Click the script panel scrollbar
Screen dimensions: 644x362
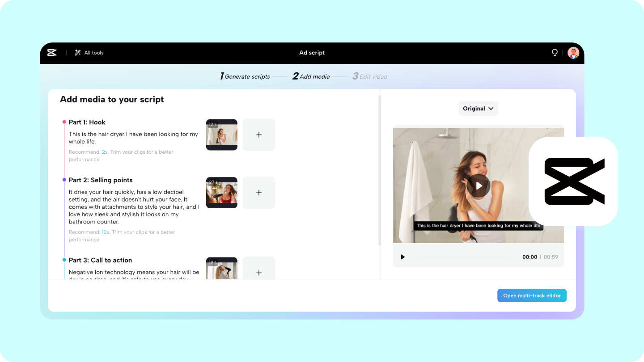[x=380, y=170]
